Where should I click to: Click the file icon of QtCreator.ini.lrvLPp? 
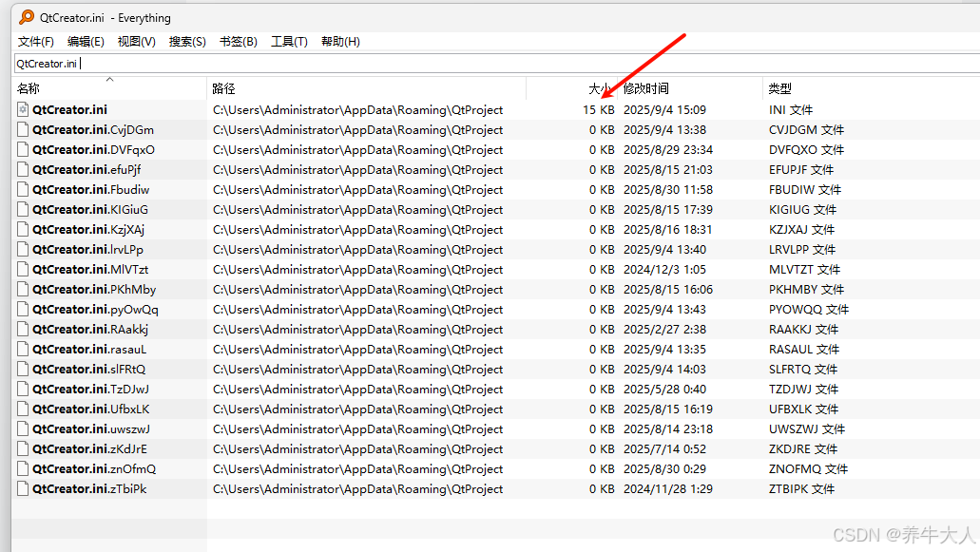pos(23,250)
